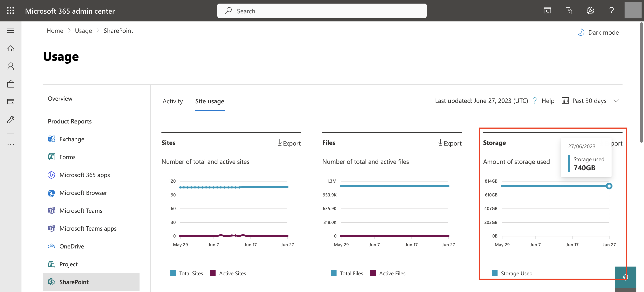Viewport: 644px width, 292px height.
Task: Go to Home breadcrumb
Action: coord(55,31)
